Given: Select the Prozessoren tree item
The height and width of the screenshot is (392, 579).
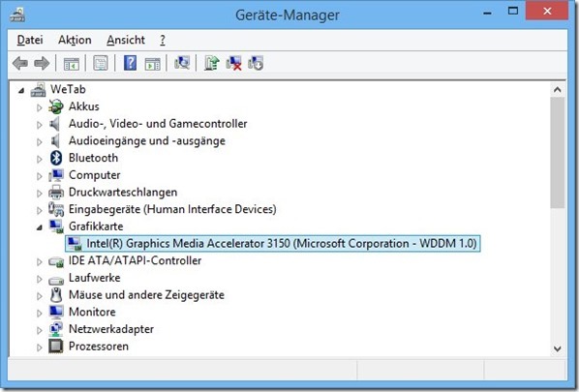Looking at the screenshot, I should (x=99, y=347).
